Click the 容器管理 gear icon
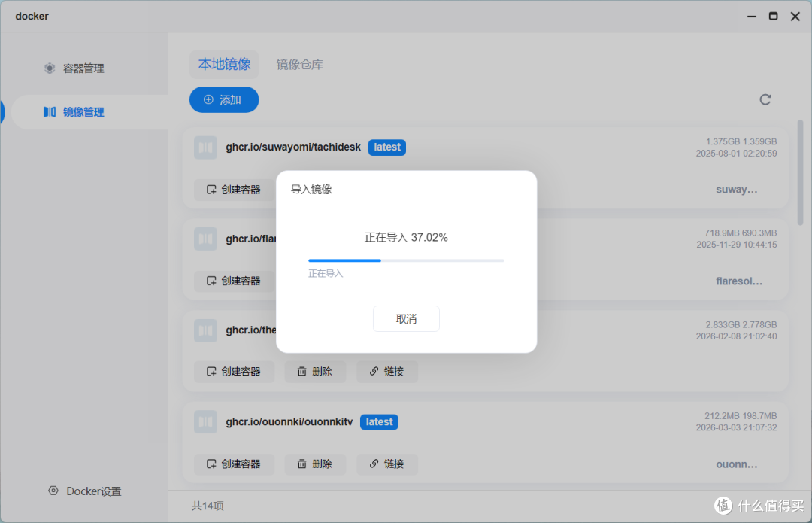Viewport: 812px width, 523px height. [x=50, y=68]
